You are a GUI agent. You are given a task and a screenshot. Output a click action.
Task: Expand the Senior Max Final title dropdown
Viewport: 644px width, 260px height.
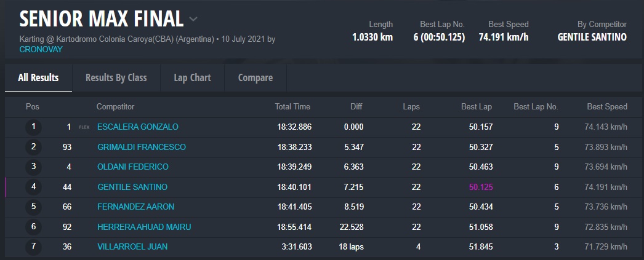tap(193, 19)
